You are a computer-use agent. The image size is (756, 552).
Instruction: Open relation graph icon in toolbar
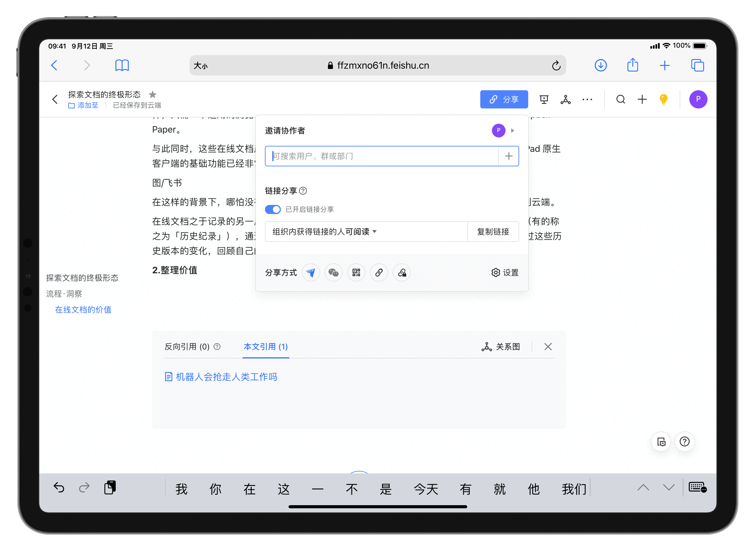(565, 99)
